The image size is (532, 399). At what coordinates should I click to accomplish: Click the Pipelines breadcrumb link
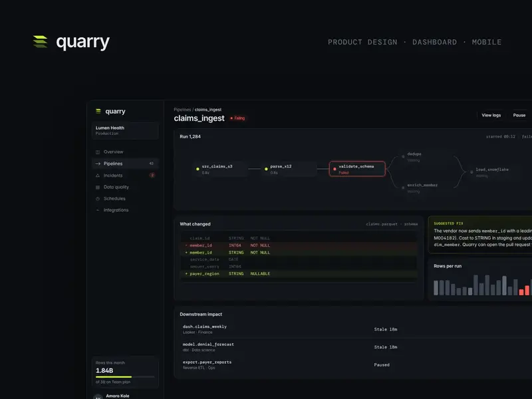point(182,110)
